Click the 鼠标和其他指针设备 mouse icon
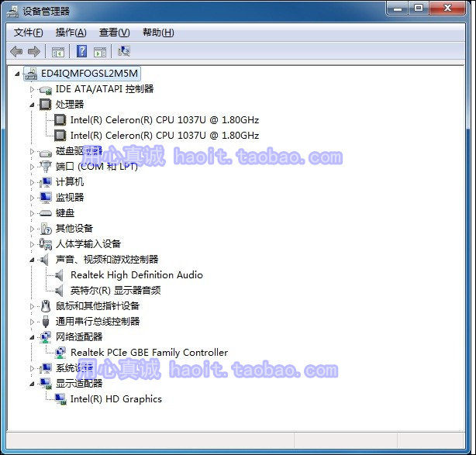 (x=46, y=306)
